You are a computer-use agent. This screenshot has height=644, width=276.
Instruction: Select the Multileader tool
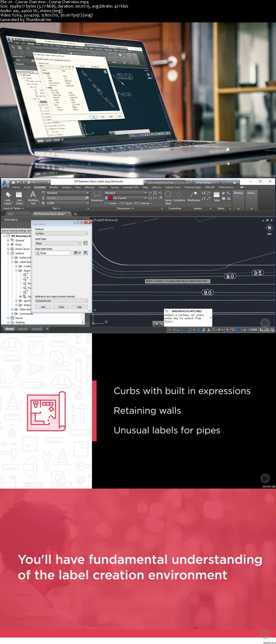point(194,196)
